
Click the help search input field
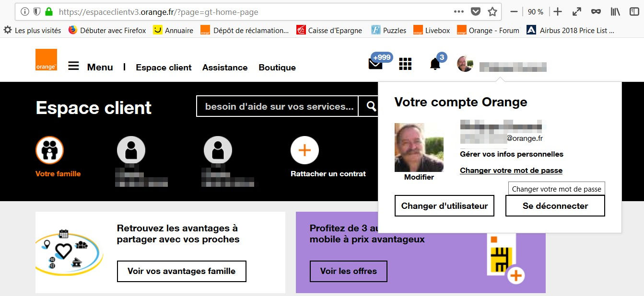tap(277, 106)
